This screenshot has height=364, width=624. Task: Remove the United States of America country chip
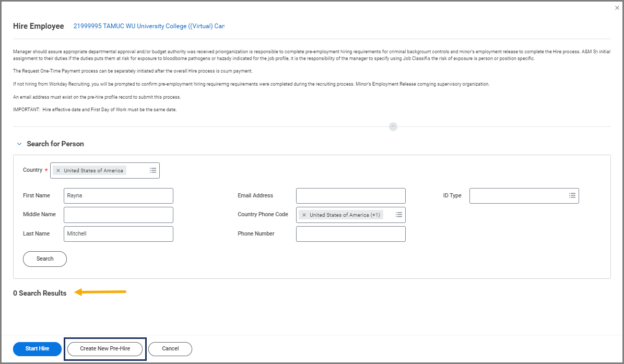click(58, 171)
